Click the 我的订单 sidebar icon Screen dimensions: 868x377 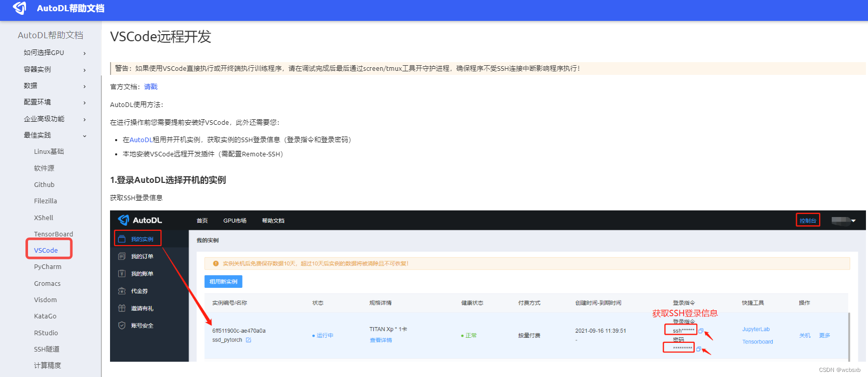[122, 256]
